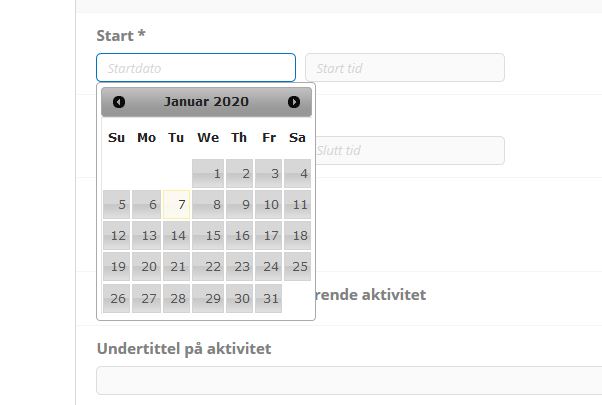The image size is (602, 405).
Task: Go to next month in calendar
Action: tap(294, 102)
